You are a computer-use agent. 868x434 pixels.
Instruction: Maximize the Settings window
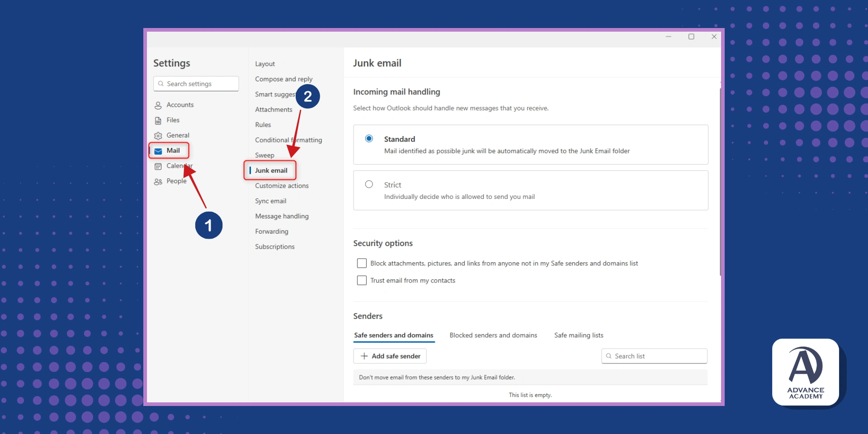coord(691,37)
